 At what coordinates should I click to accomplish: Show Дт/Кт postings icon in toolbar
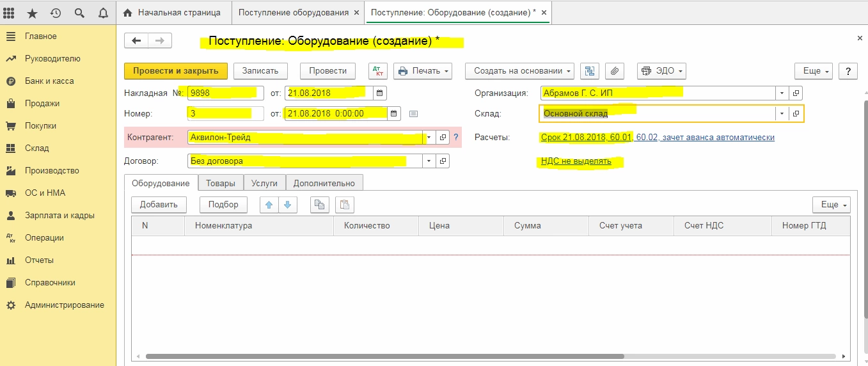(x=378, y=70)
